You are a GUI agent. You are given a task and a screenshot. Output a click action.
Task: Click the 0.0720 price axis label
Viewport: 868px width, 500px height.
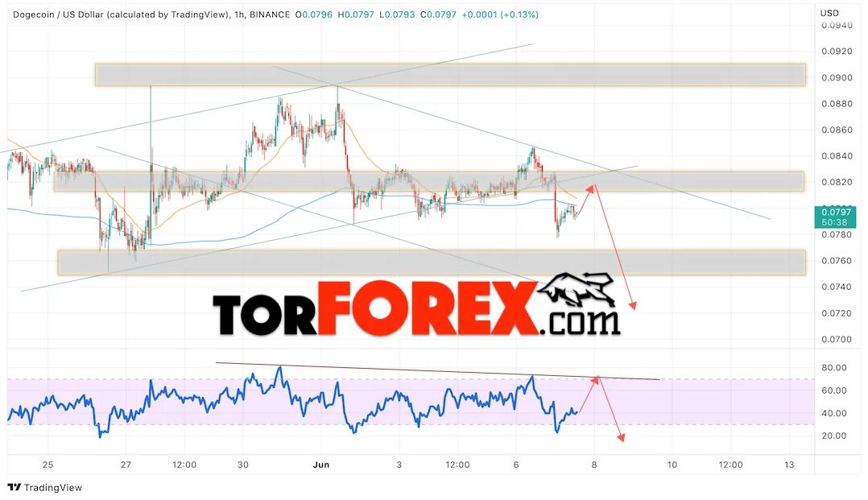click(837, 313)
